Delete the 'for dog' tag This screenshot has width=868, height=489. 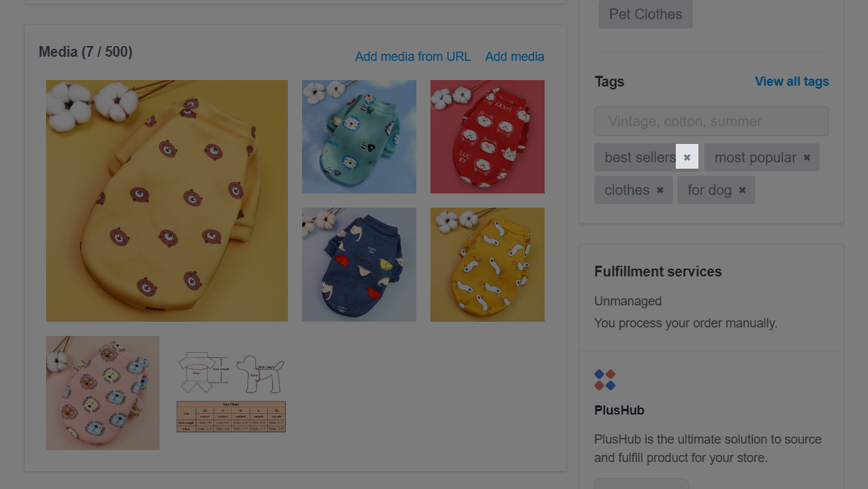742,190
